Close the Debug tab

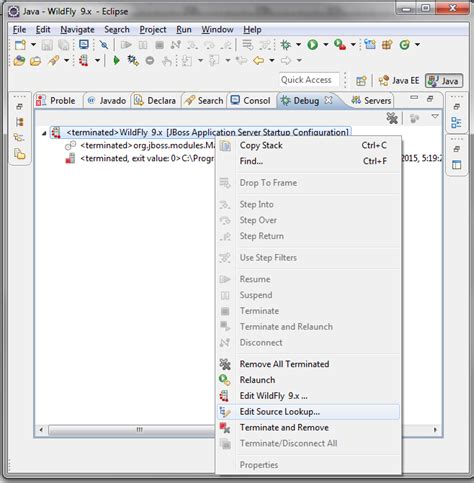point(329,100)
